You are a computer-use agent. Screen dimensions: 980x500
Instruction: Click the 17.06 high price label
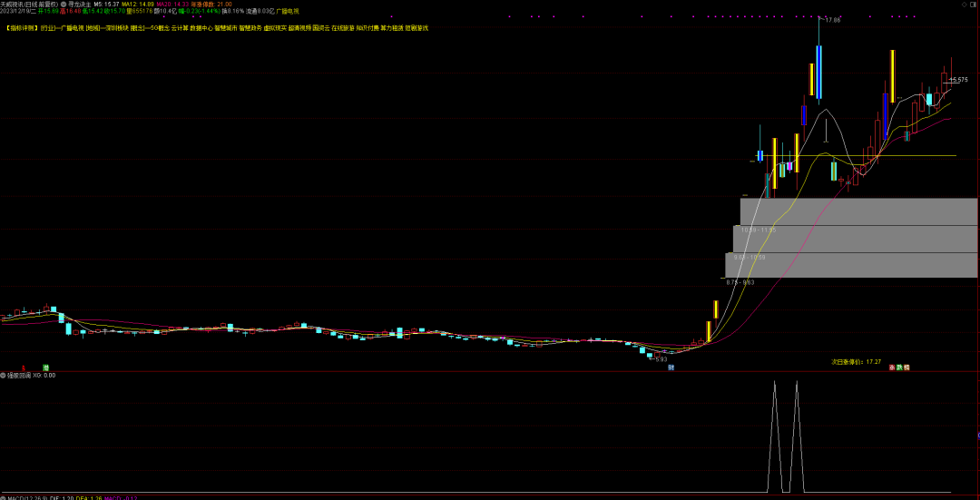(x=833, y=20)
